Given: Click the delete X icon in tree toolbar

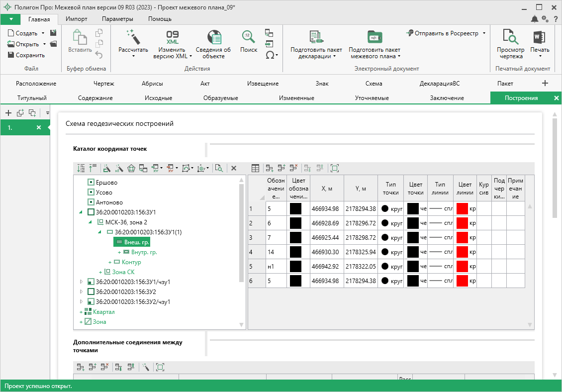Looking at the screenshot, I should (233, 168).
